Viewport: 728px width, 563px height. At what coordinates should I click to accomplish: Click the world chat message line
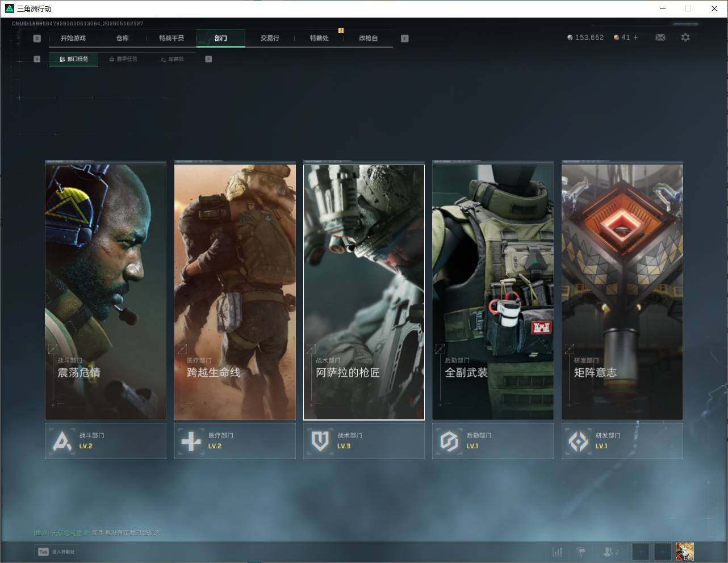97,532
